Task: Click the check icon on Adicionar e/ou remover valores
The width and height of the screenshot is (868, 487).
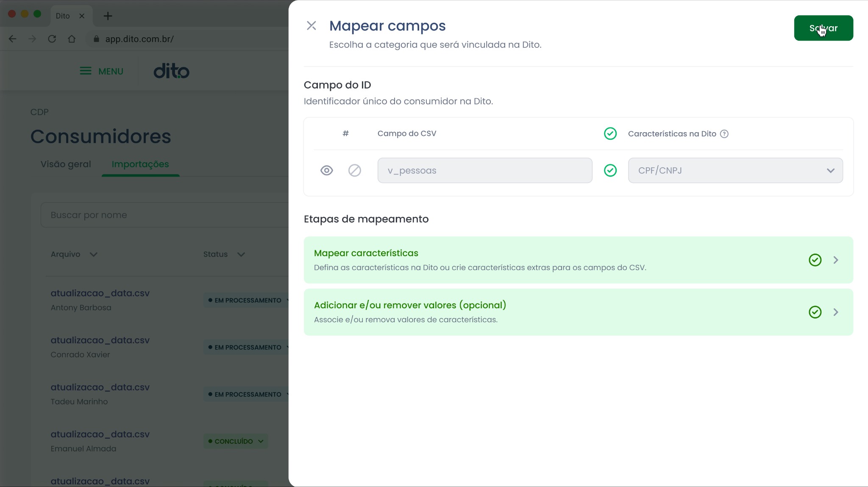Action: tap(815, 312)
